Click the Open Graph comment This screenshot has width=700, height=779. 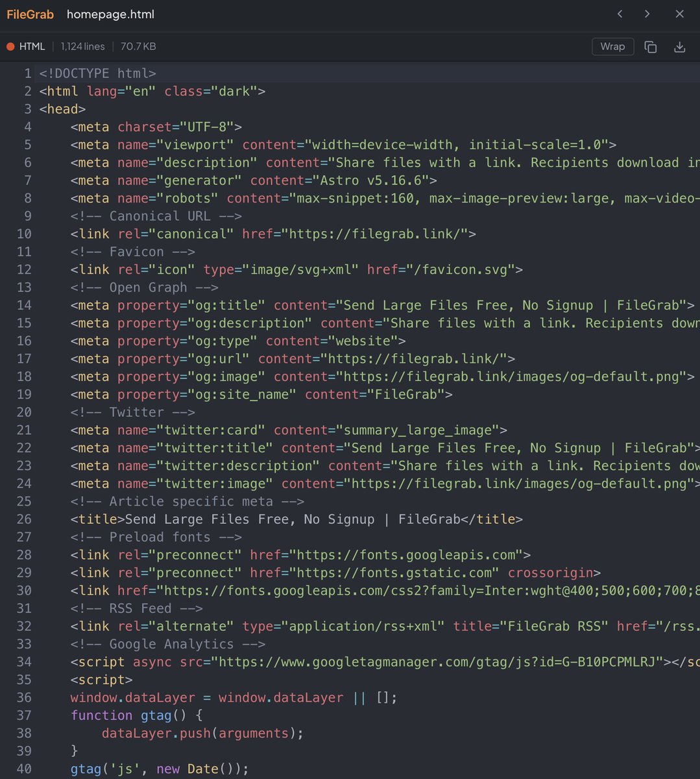(144, 288)
